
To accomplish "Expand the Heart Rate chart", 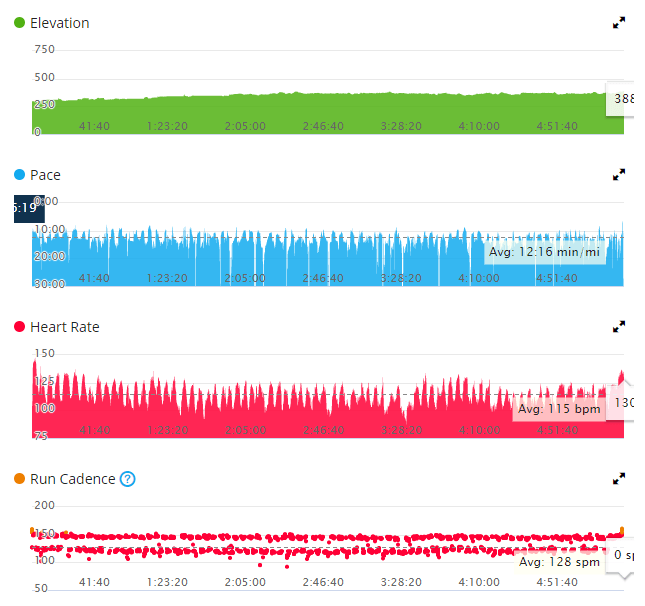I will click(619, 326).
